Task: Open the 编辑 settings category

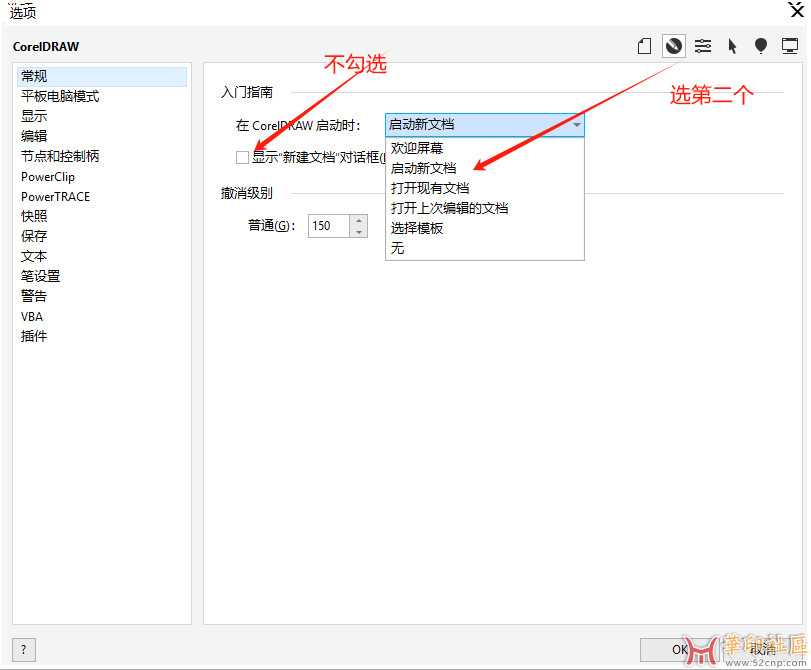Action: [101, 136]
